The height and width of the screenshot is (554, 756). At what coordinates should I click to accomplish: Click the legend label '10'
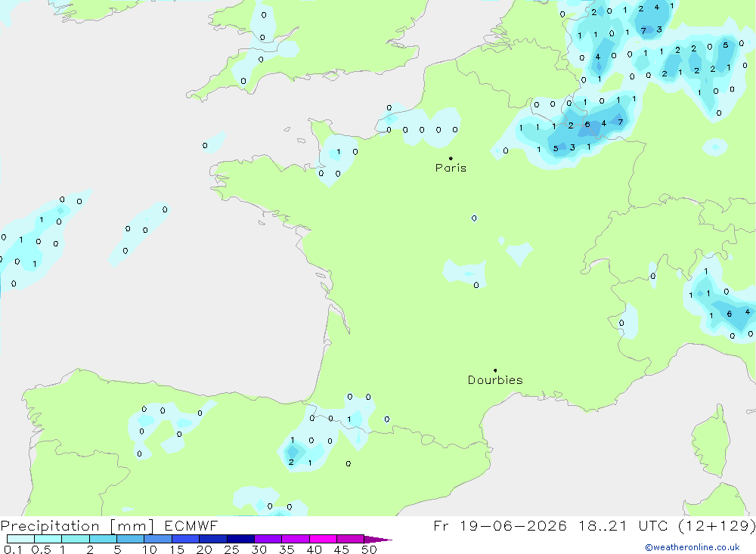pyautogui.click(x=150, y=549)
